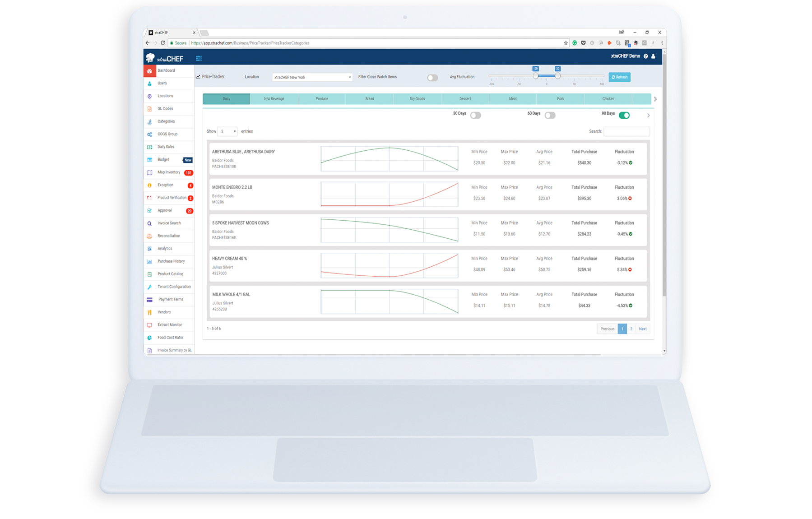The image size is (812, 519).
Task: Expand more category tabs with right chevron
Action: (655, 99)
